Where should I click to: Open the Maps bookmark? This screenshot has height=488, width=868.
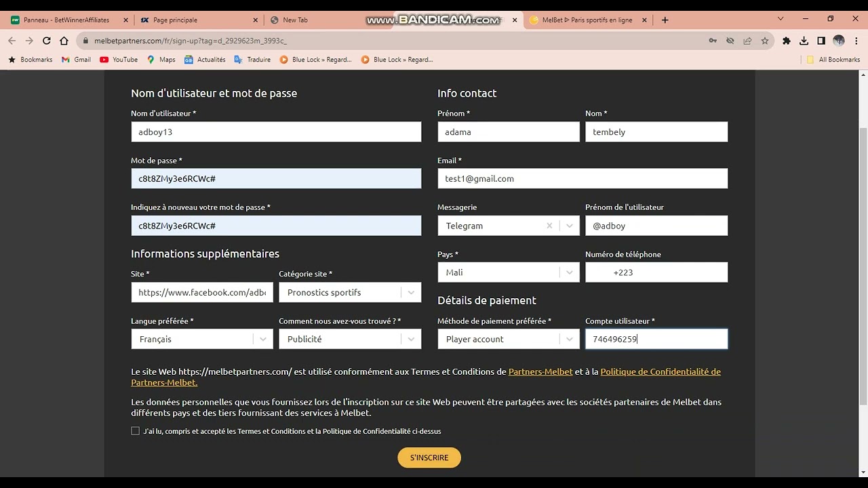click(161, 60)
